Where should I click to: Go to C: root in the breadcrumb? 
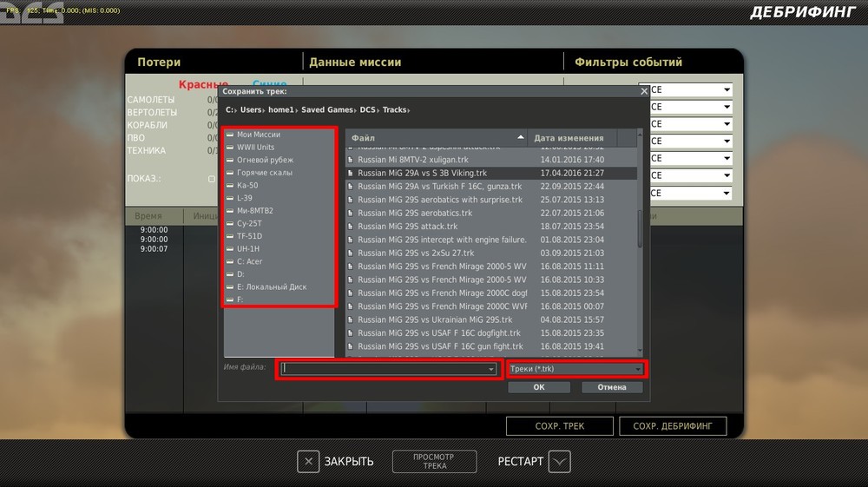229,109
